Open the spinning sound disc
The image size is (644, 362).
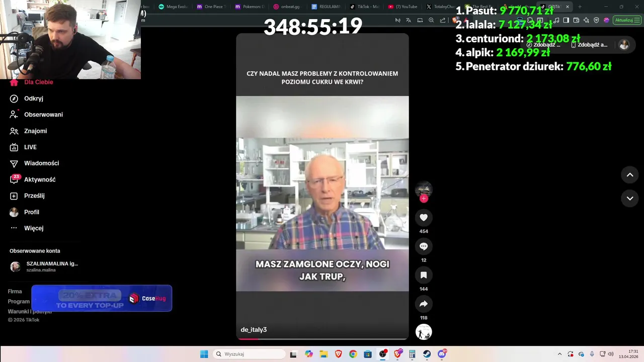(424, 332)
